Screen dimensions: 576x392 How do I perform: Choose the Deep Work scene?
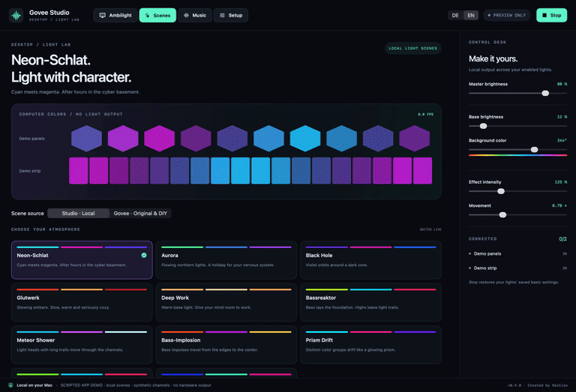click(x=226, y=303)
